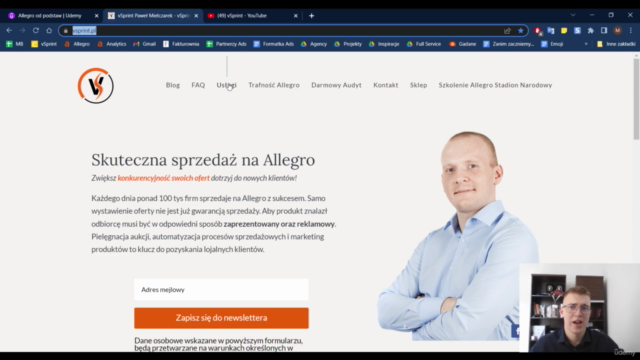Open the MB bookmark
The height and width of the screenshot is (360, 640).
tap(14, 44)
